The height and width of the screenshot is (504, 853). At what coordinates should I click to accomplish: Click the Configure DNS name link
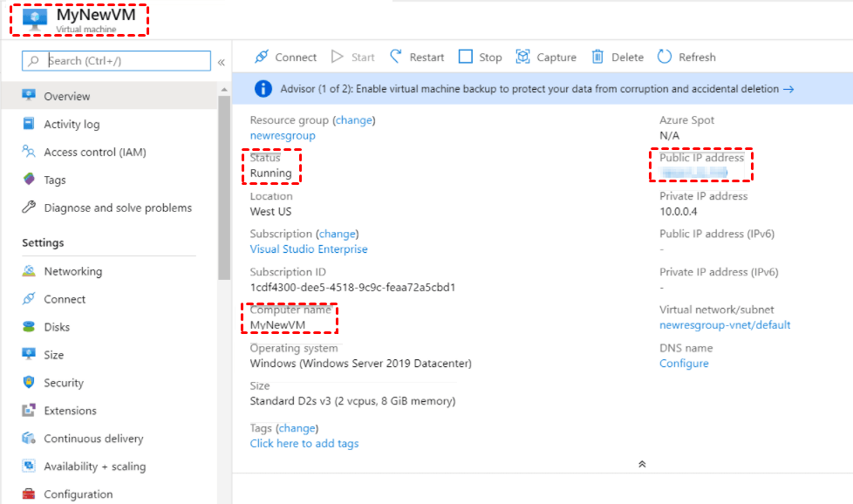coord(684,364)
